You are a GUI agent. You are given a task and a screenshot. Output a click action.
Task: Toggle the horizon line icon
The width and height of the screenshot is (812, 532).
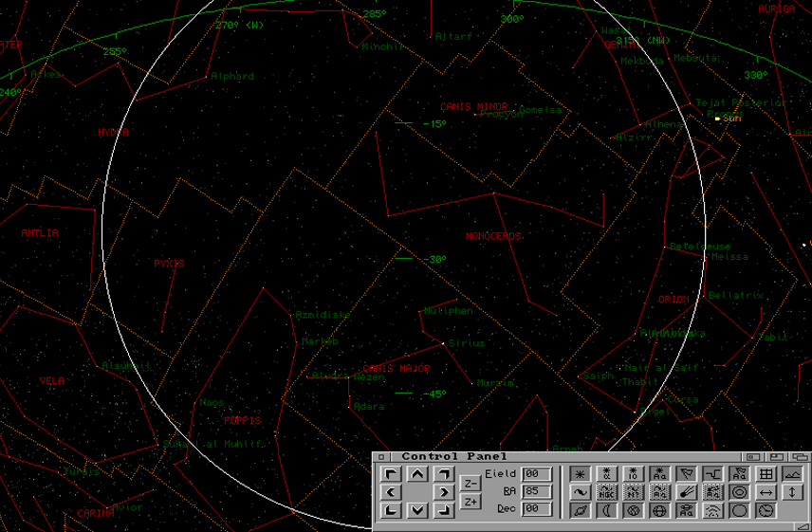coord(793,474)
